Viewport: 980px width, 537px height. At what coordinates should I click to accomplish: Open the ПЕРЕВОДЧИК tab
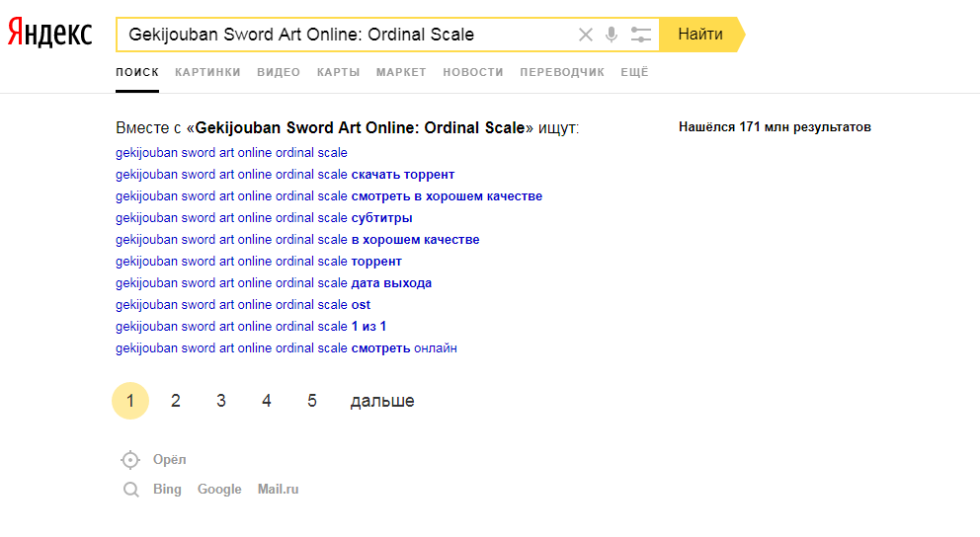562,72
